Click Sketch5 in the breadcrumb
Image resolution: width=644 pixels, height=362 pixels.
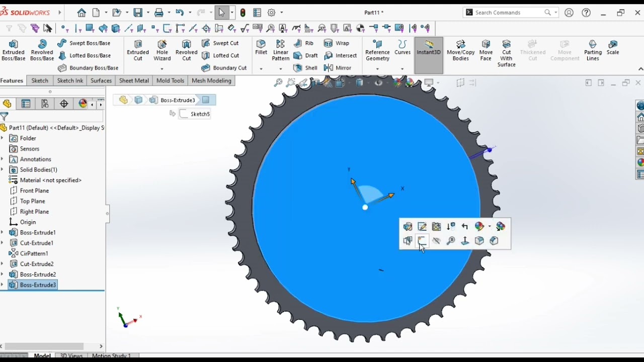tap(195, 114)
